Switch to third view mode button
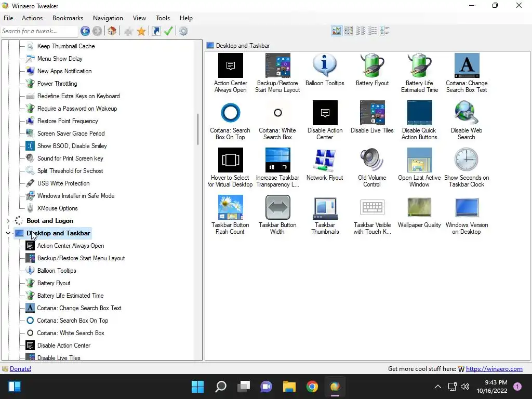 coord(361,31)
